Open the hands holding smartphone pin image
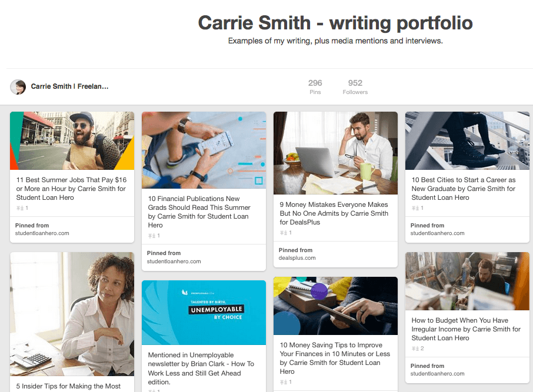 pyautogui.click(x=204, y=150)
